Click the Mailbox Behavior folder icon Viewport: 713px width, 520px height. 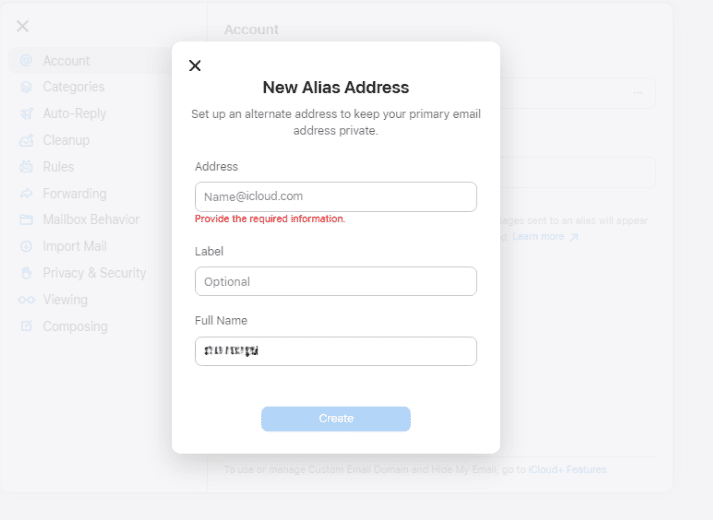tap(26, 220)
